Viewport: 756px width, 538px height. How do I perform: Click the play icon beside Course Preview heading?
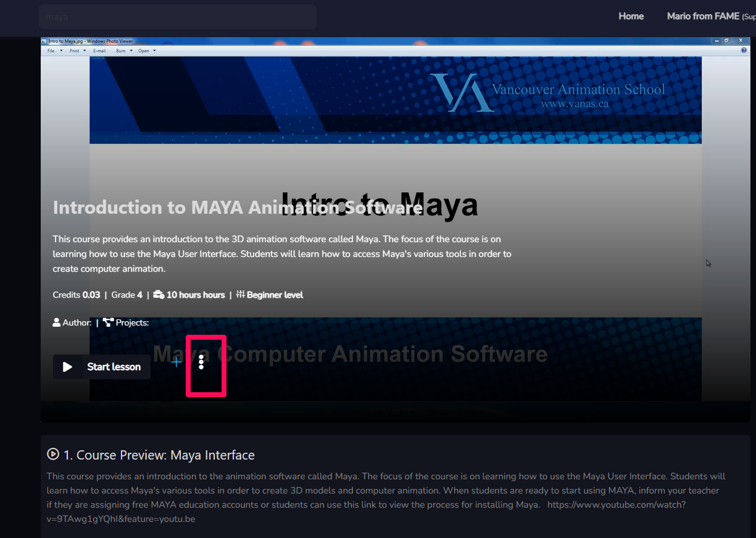[53, 454]
